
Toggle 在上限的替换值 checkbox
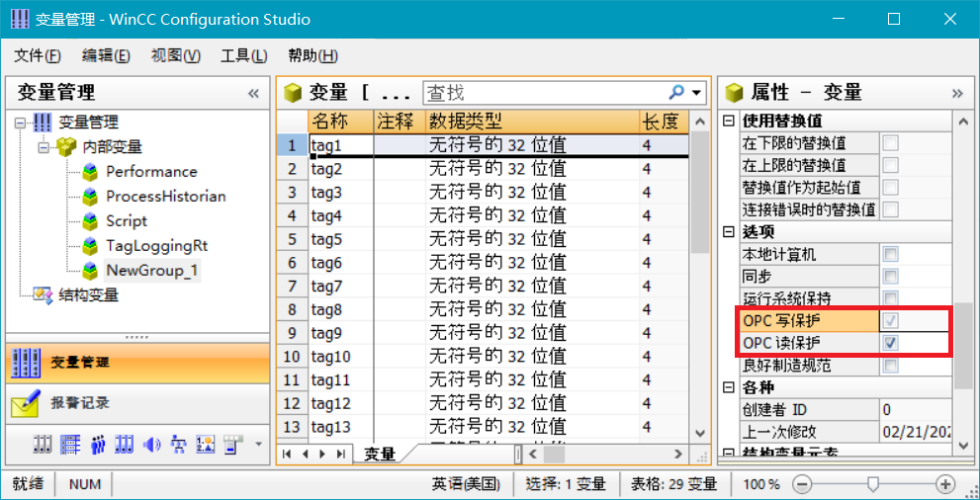coord(891,165)
